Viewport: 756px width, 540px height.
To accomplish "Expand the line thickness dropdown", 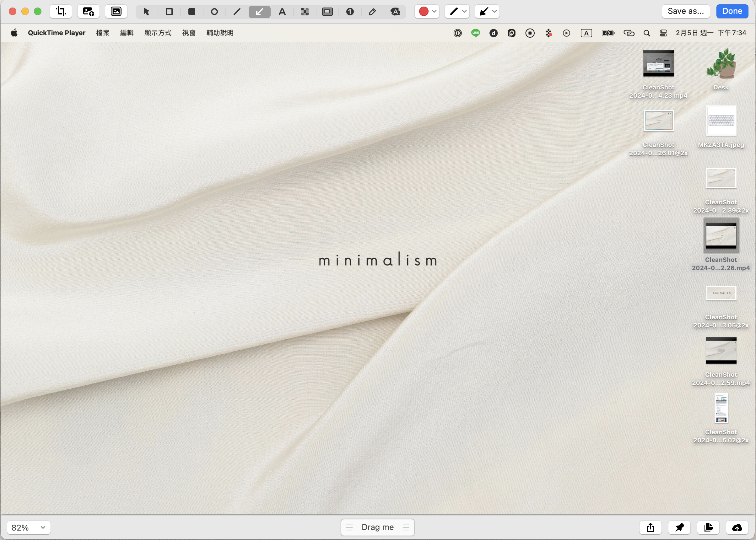I will (x=457, y=11).
